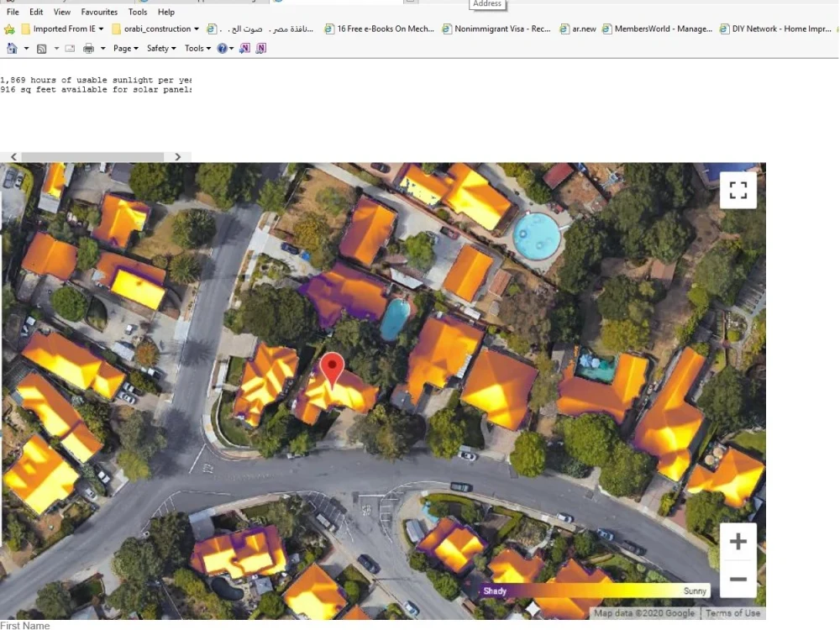Open the 16 Free e-Books On Mech favourite
Viewport: 840px width, 630px height.
[380, 29]
